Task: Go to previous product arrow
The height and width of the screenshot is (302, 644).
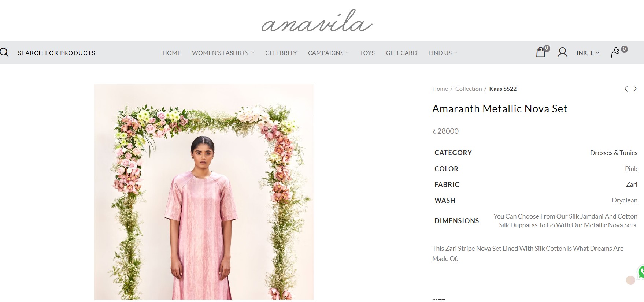Action: 626,89
